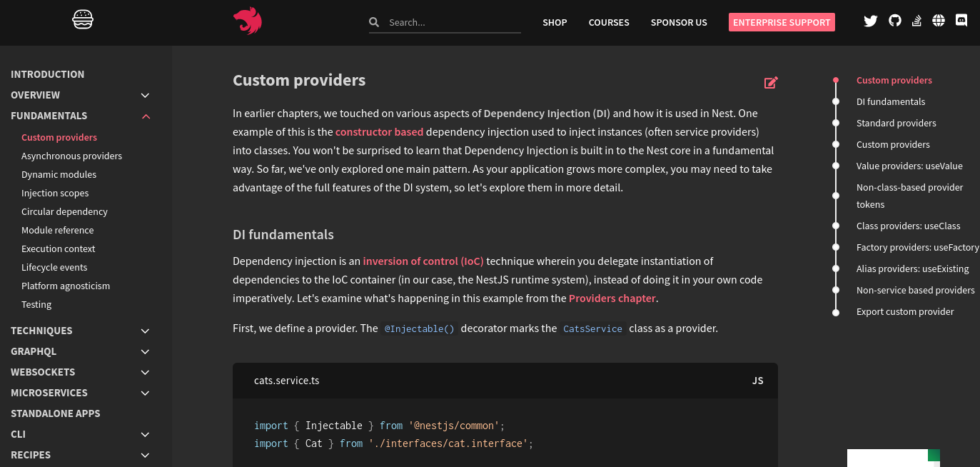Open the Discord icon link

pos(961,21)
